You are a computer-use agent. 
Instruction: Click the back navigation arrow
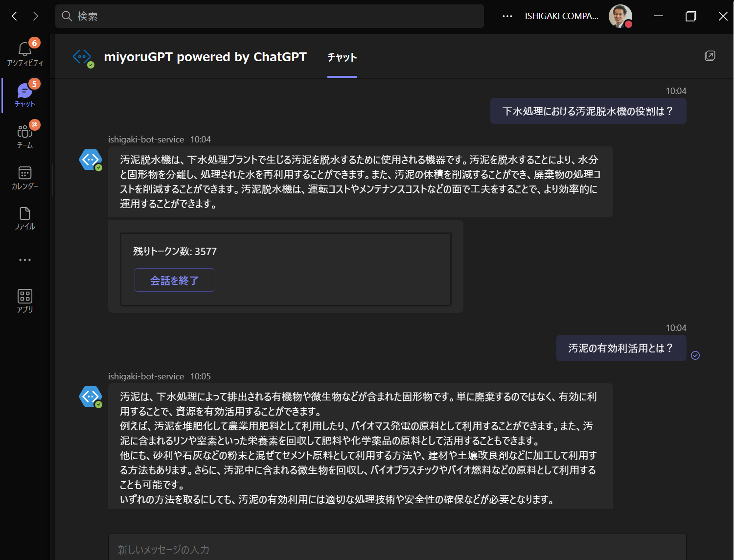[x=14, y=16]
